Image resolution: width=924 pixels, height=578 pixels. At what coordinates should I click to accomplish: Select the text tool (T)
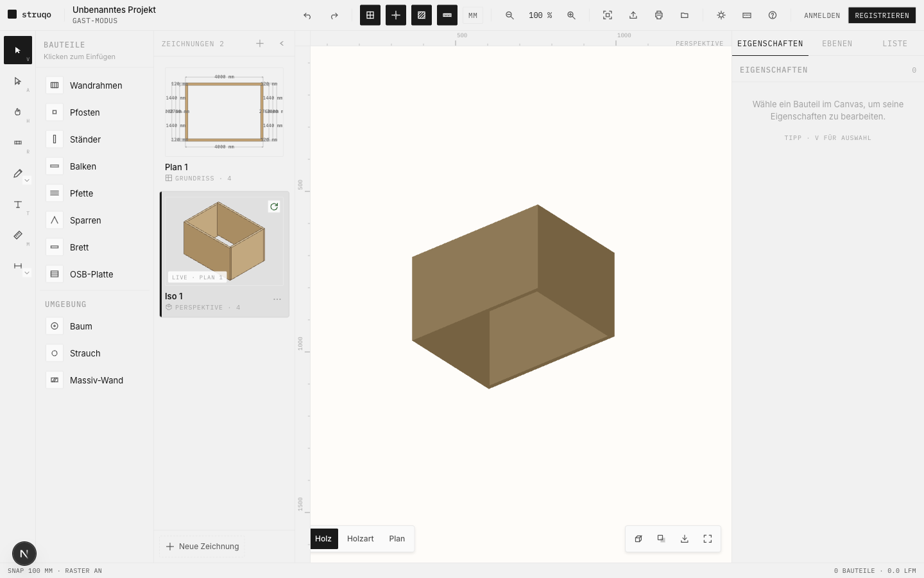pos(18,204)
